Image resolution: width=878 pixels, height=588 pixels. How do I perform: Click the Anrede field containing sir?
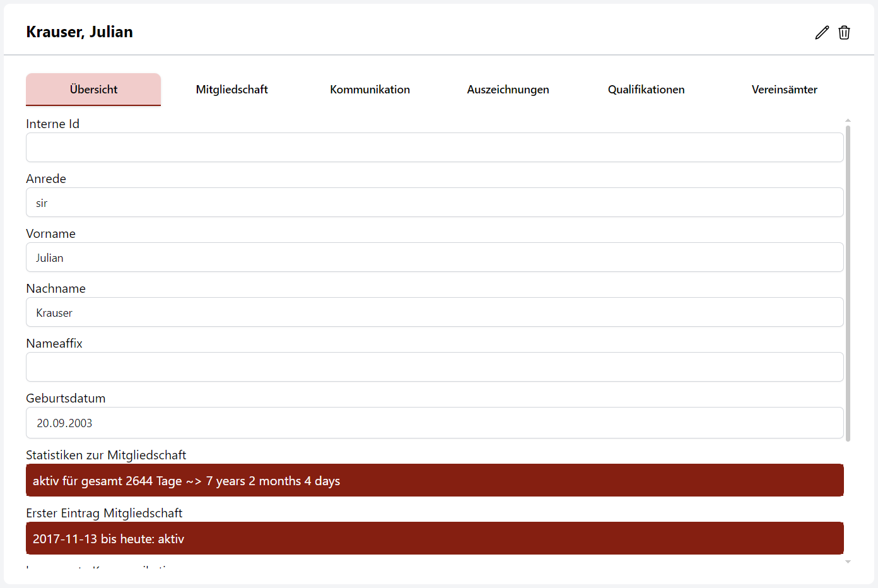(435, 202)
